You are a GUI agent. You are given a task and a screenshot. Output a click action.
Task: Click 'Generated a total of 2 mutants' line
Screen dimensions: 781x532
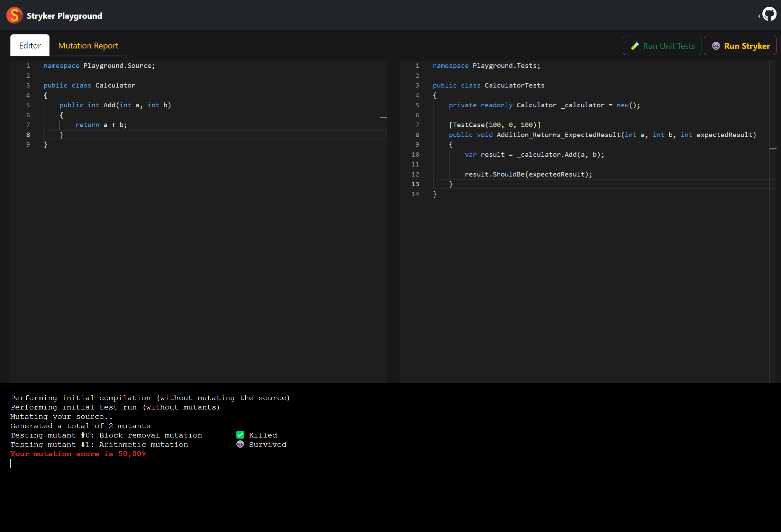pyautogui.click(x=81, y=426)
